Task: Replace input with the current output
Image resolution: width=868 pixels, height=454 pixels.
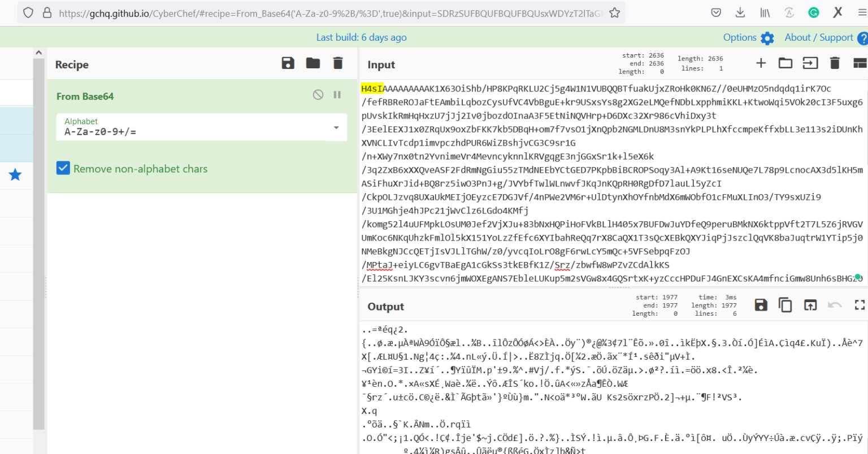Action: tap(810, 304)
